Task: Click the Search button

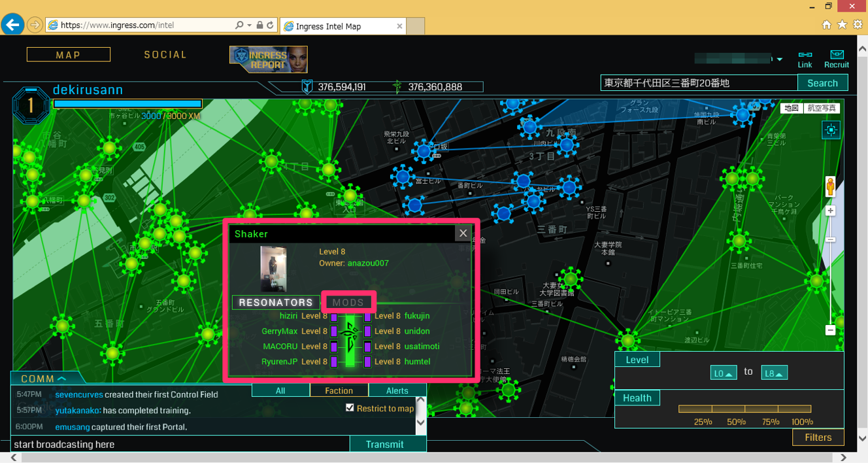Action: (x=822, y=83)
